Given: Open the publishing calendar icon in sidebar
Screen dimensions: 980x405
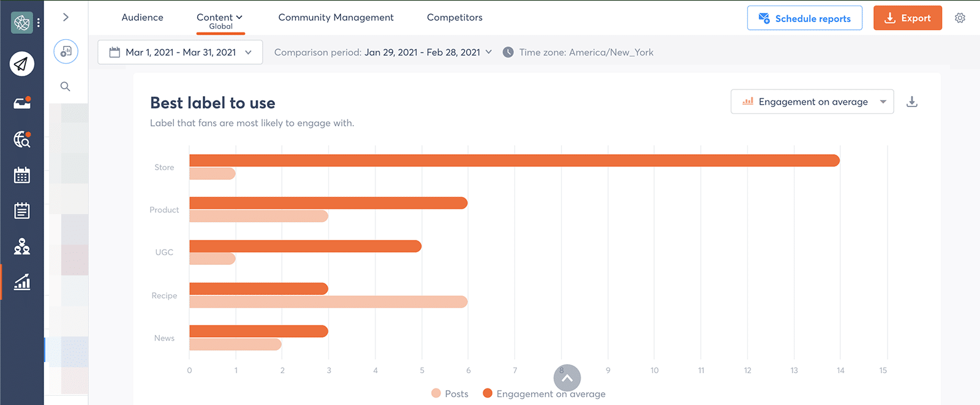Looking at the screenshot, I should tap(22, 176).
